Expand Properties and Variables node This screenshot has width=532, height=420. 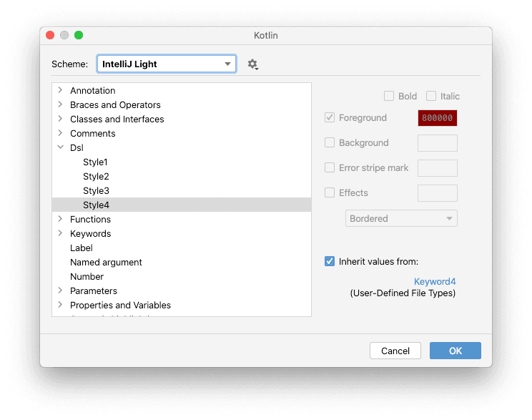(x=61, y=305)
